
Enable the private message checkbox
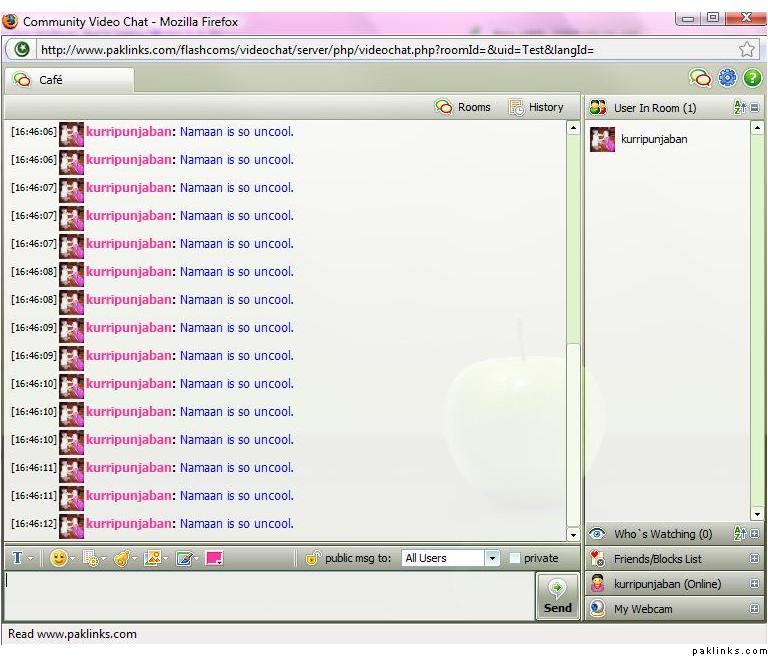pos(515,558)
